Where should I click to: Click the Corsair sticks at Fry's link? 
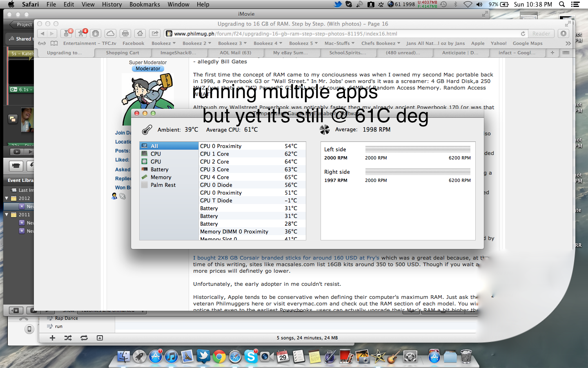click(286, 258)
